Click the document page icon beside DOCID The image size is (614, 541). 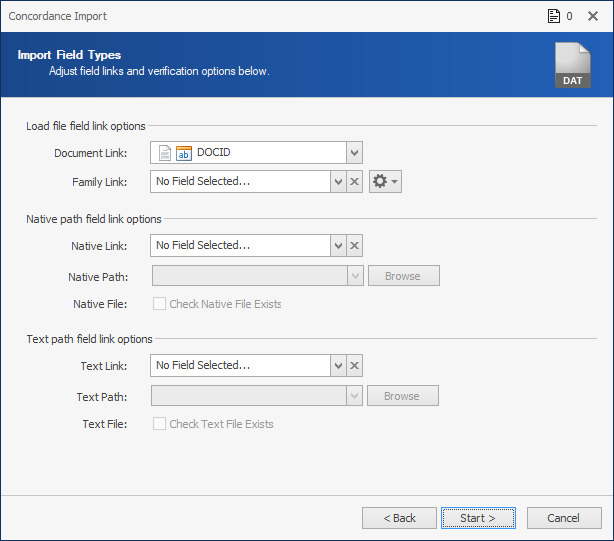[x=165, y=153]
